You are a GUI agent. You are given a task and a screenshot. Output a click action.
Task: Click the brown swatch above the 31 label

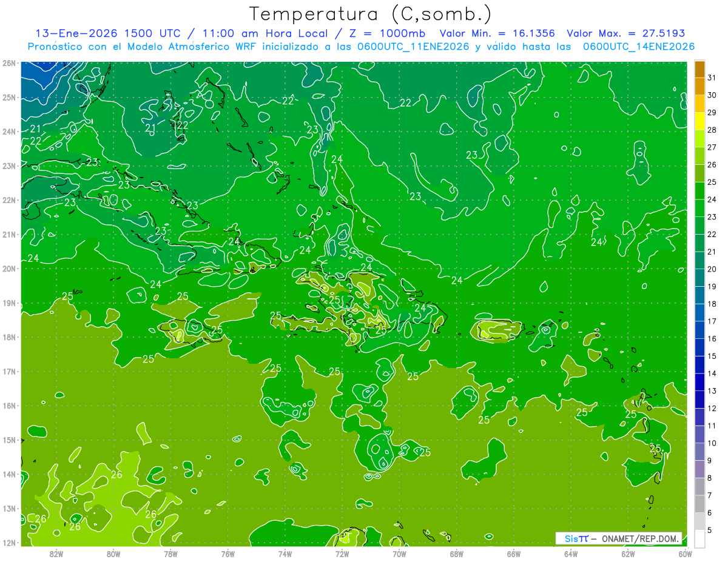[699, 69]
